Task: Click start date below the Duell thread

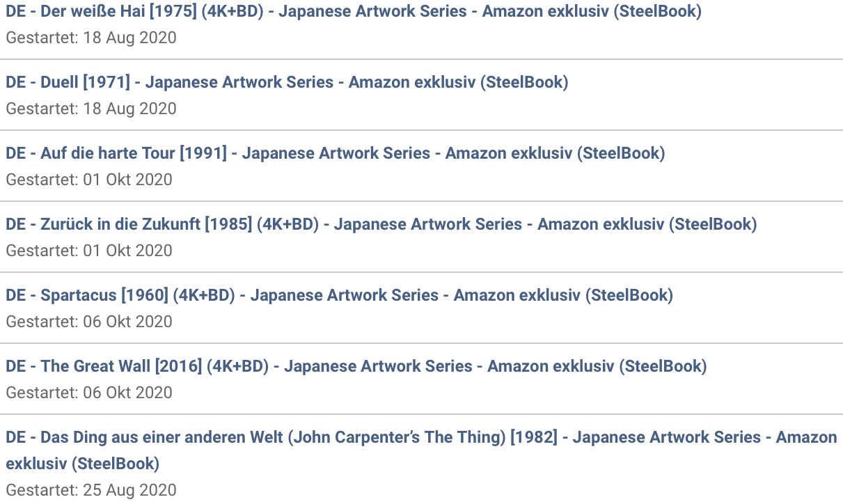Action: pos(91,109)
